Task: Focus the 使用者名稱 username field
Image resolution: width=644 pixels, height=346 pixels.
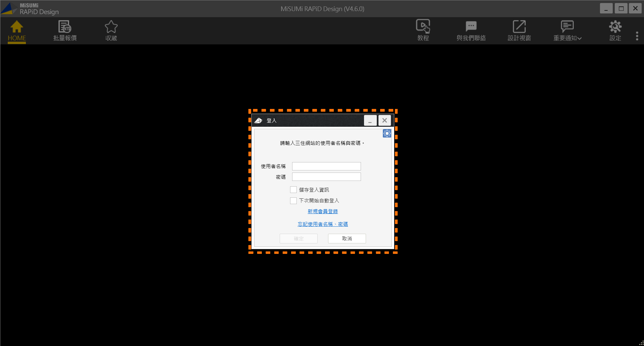Action: 326,166
